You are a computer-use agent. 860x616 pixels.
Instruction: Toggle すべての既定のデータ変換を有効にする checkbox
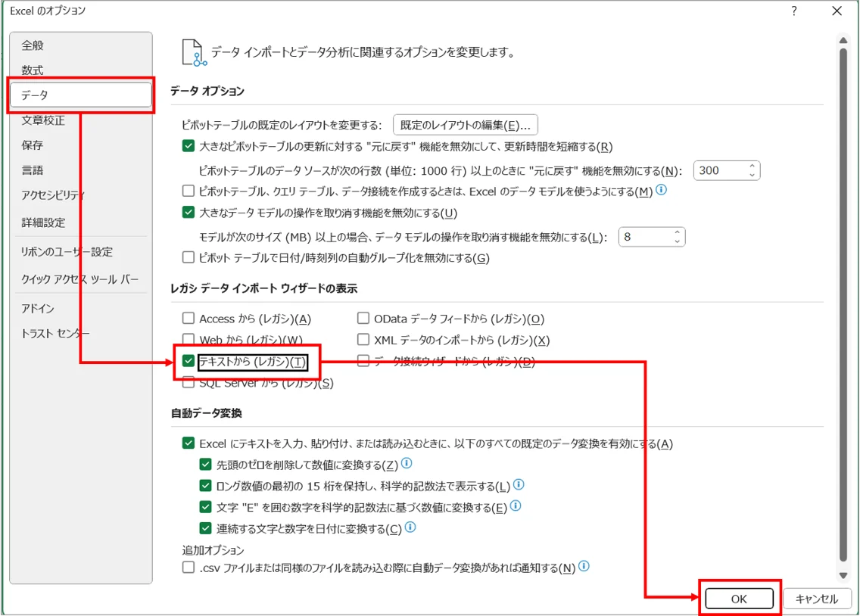(x=188, y=443)
